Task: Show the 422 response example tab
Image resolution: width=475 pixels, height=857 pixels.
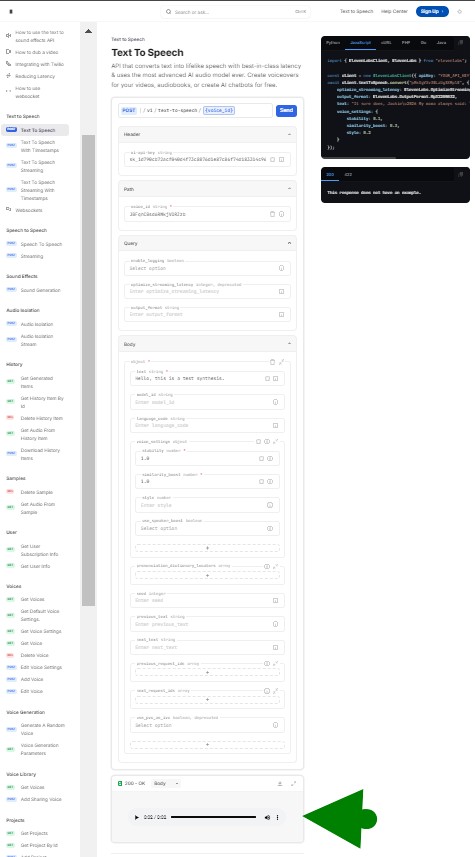Action: (348, 174)
